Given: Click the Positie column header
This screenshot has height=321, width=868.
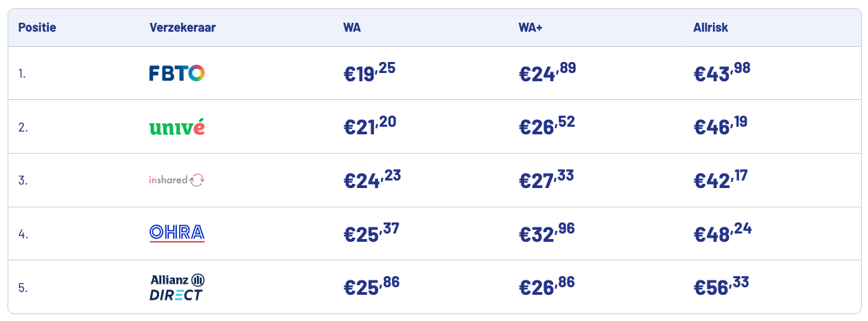Looking at the screenshot, I should tap(37, 28).
